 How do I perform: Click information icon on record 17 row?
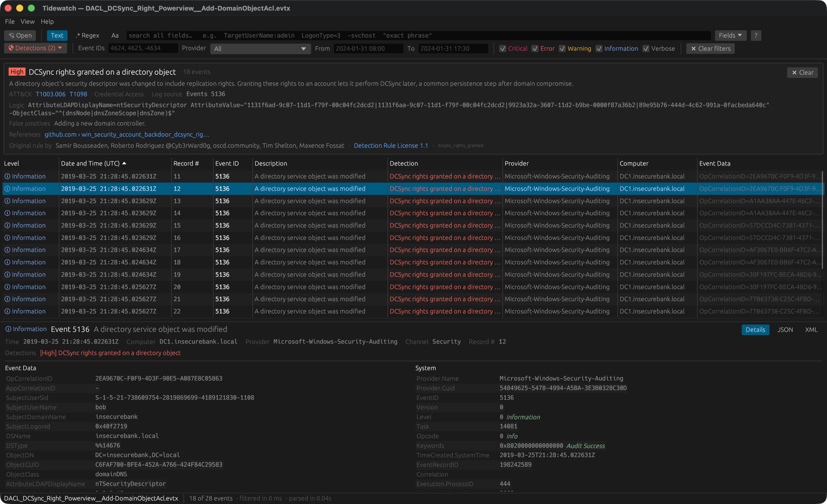coord(7,250)
